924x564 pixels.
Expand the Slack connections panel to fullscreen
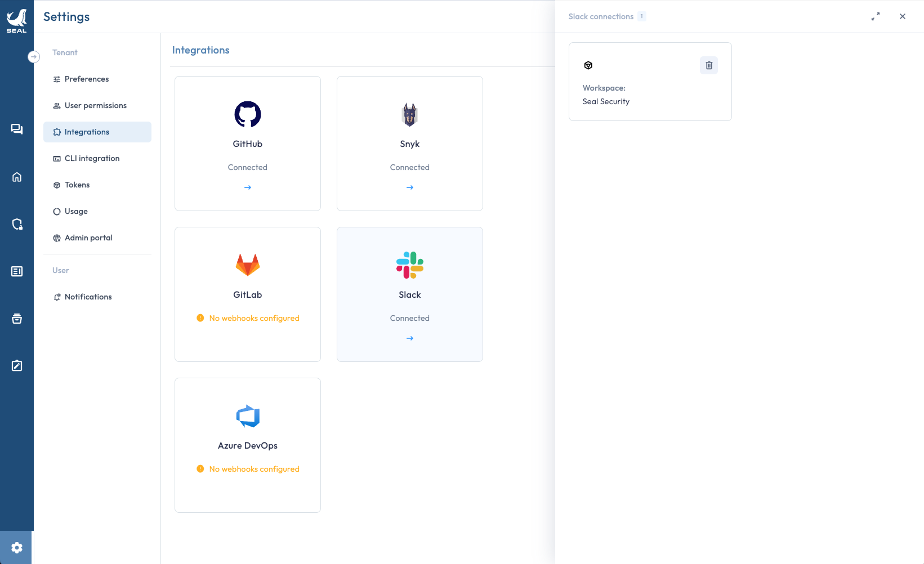876,16
